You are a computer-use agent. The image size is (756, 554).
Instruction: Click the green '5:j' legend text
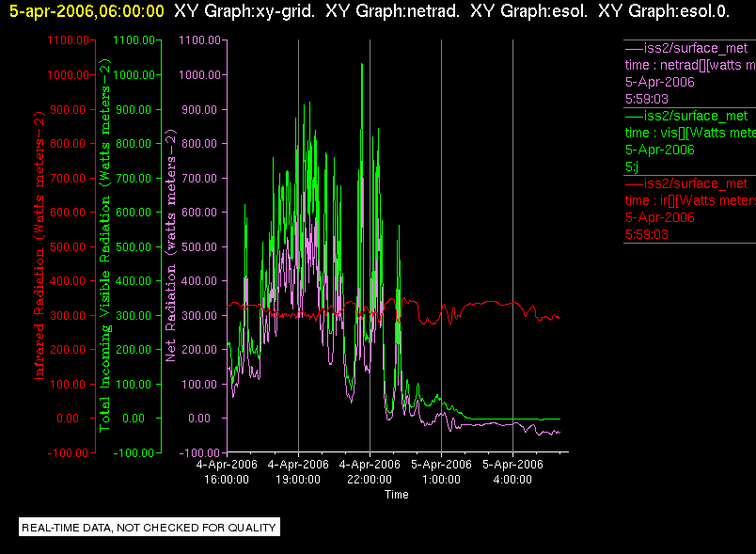[632, 166]
